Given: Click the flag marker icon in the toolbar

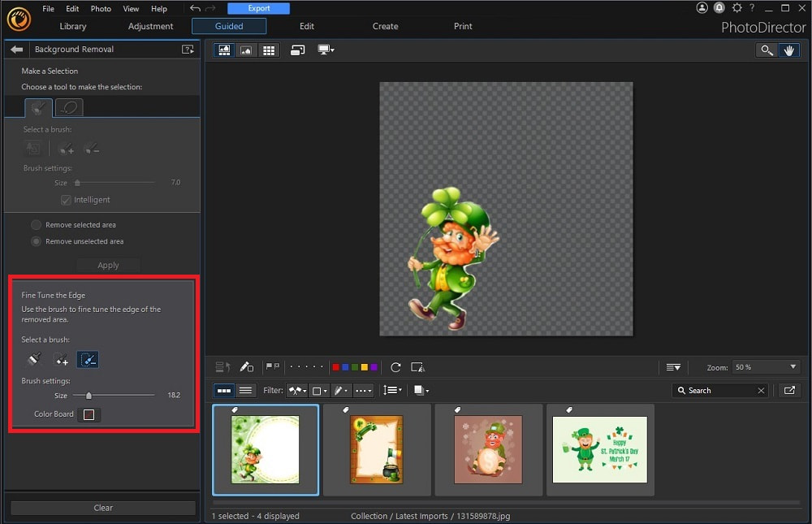Looking at the screenshot, I should (270, 367).
